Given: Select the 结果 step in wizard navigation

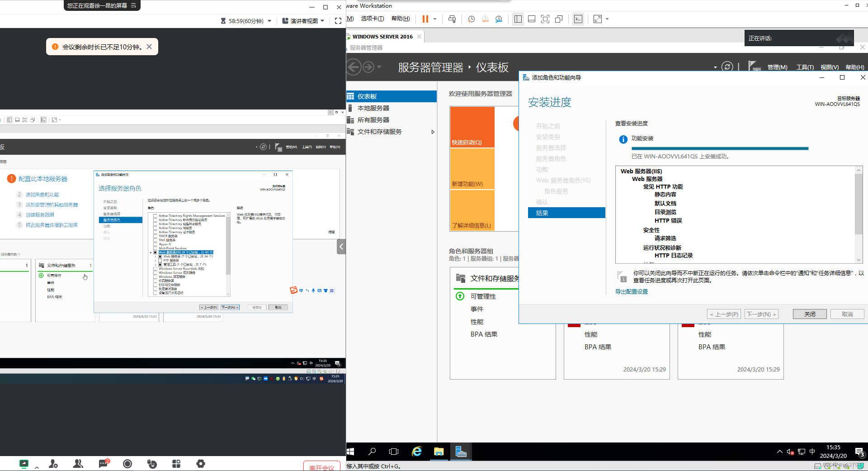Looking at the screenshot, I should click(x=566, y=213).
